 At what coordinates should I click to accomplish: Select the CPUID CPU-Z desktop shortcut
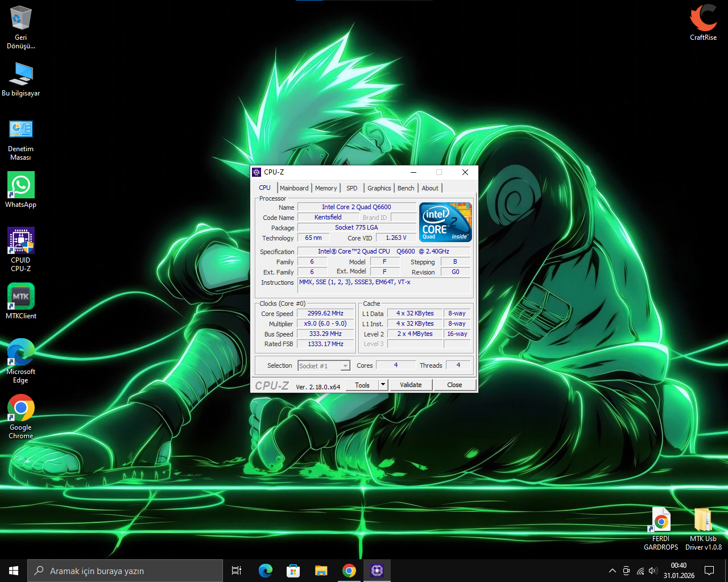pos(21,249)
